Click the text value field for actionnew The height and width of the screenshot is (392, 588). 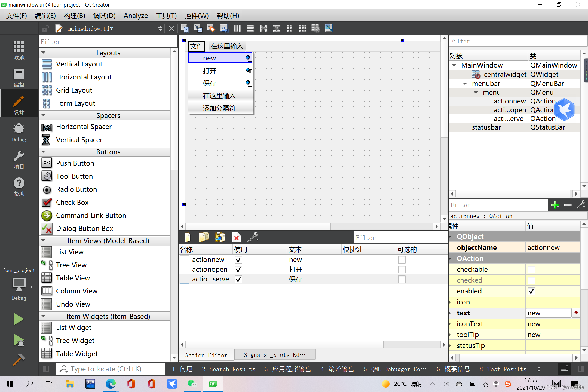click(x=550, y=313)
